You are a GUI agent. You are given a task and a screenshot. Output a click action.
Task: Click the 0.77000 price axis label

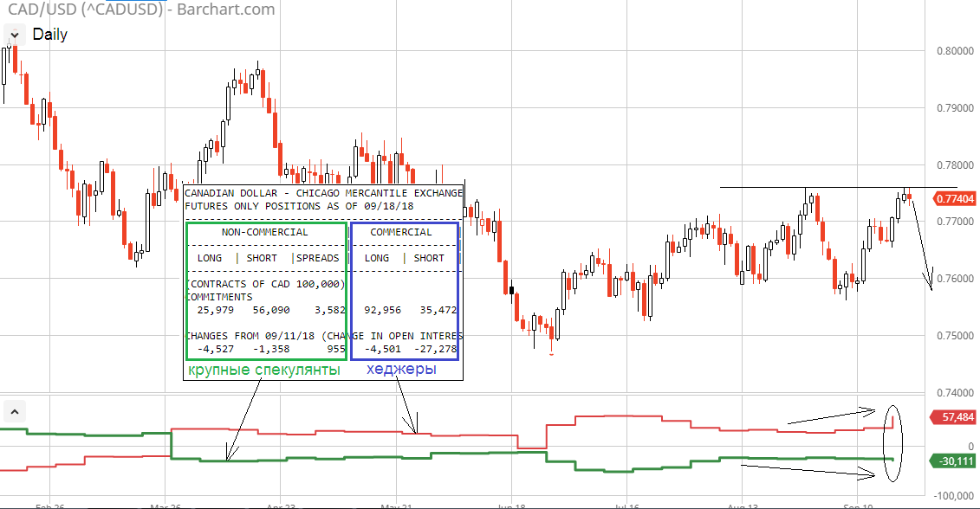point(954,222)
